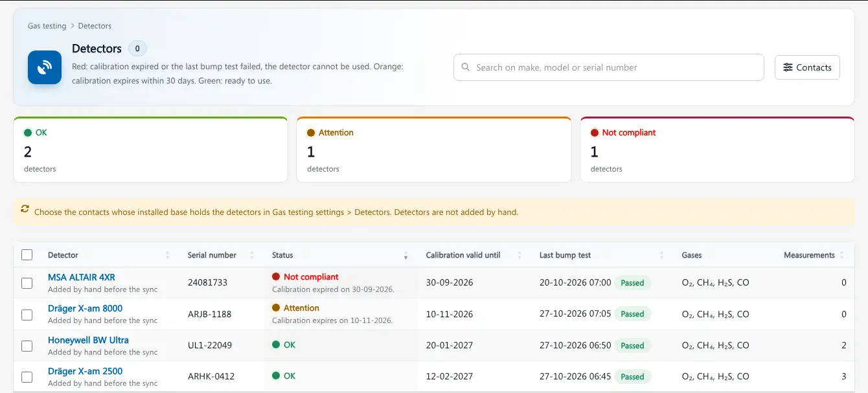Click the detector count badge showing 0

tap(137, 49)
